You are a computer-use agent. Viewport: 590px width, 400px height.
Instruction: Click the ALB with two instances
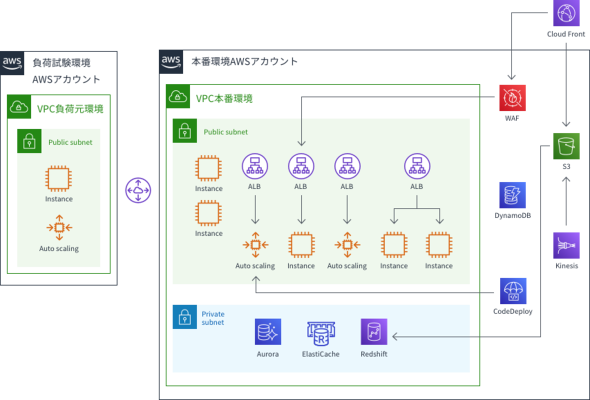point(417,166)
